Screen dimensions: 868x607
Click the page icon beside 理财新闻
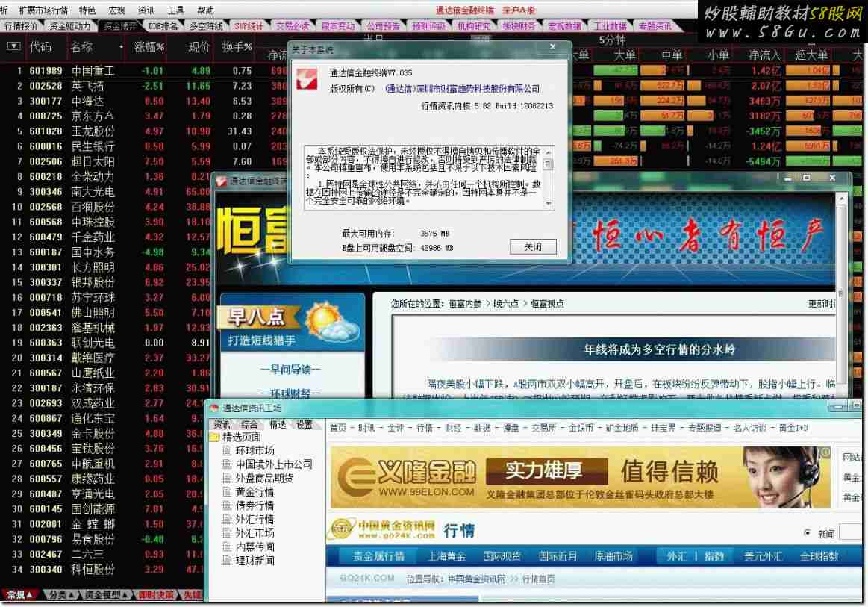click(x=227, y=561)
